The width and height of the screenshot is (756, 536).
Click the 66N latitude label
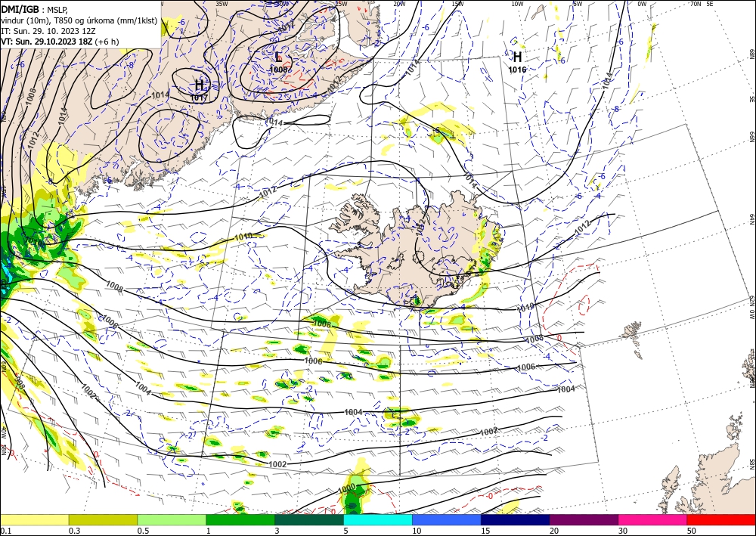751,138
